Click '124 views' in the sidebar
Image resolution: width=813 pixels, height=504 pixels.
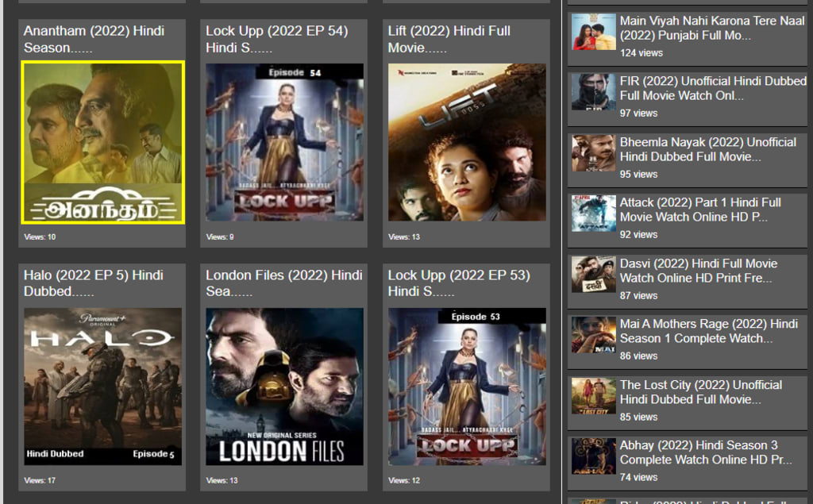tap(642, 53)
